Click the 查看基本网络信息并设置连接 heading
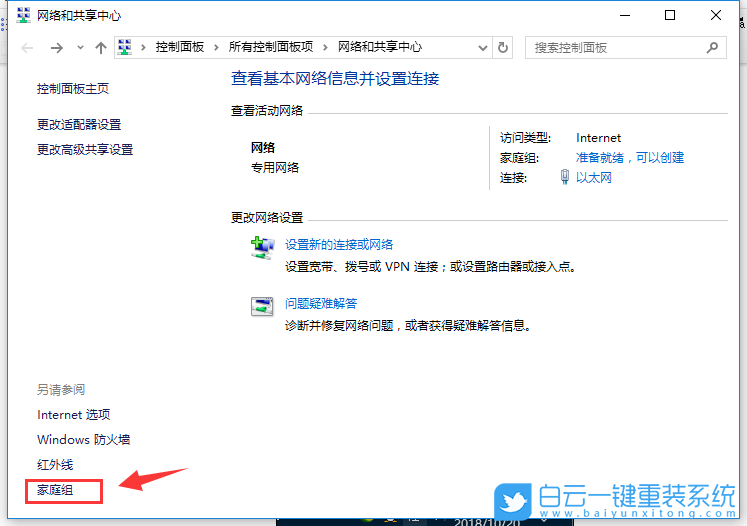This screenshot has width=747, height=526. pyautogui.click(x=335, y=79)
